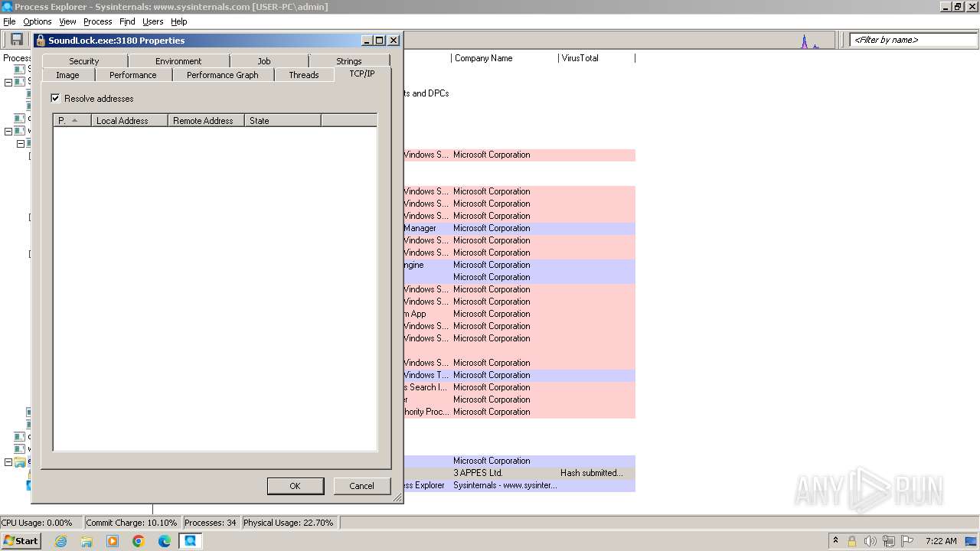Click the CPU usage mini graph in the toolbar
Image resolution: width=980 pixels, height=551 pixels.
[x=810, y=41]
